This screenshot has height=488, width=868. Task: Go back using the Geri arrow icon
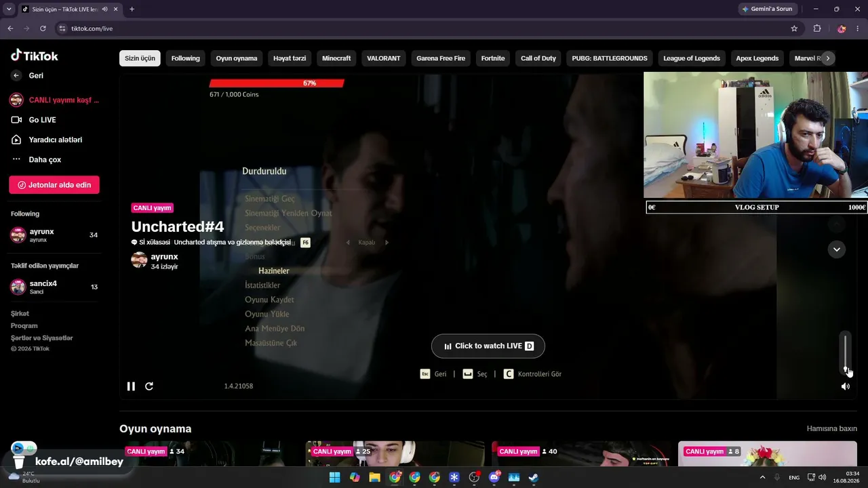(x=16, y=76)
